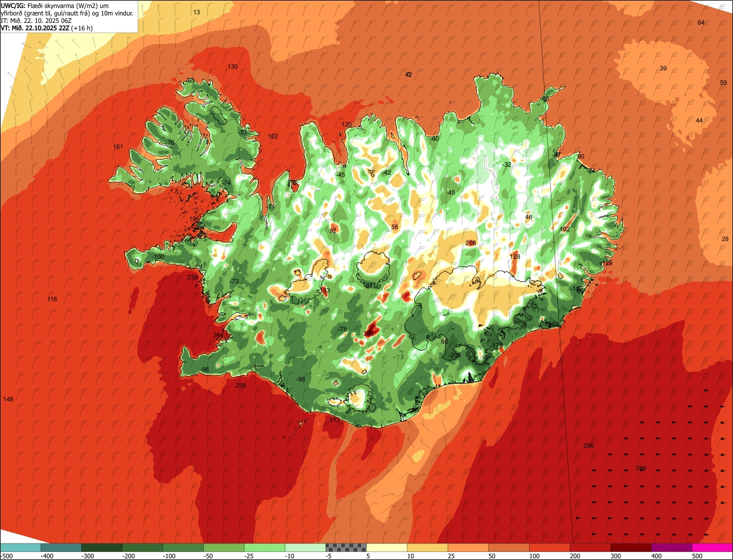Click the 'UWC/IG: Flæði skynvarma' title line
The width and height of the screenshot is (733, 560).
[x=55, y=5]
